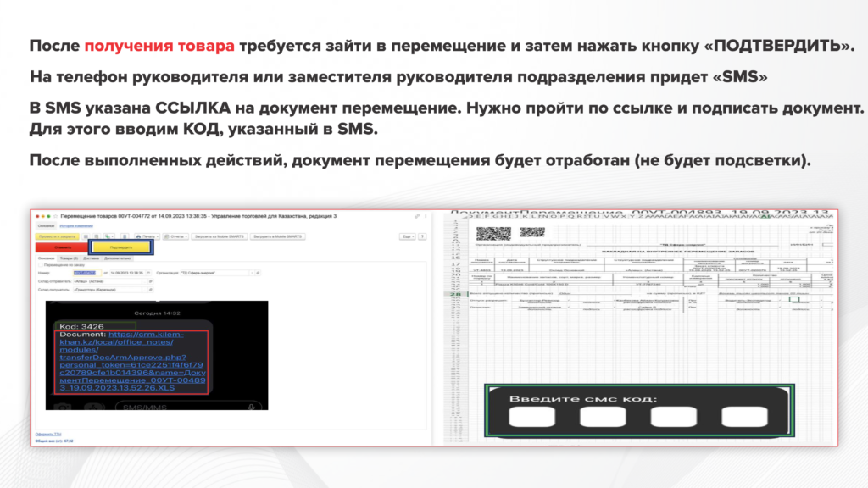Click the Организация field
Screen dimensions: 868x488
tap(214, 273)
